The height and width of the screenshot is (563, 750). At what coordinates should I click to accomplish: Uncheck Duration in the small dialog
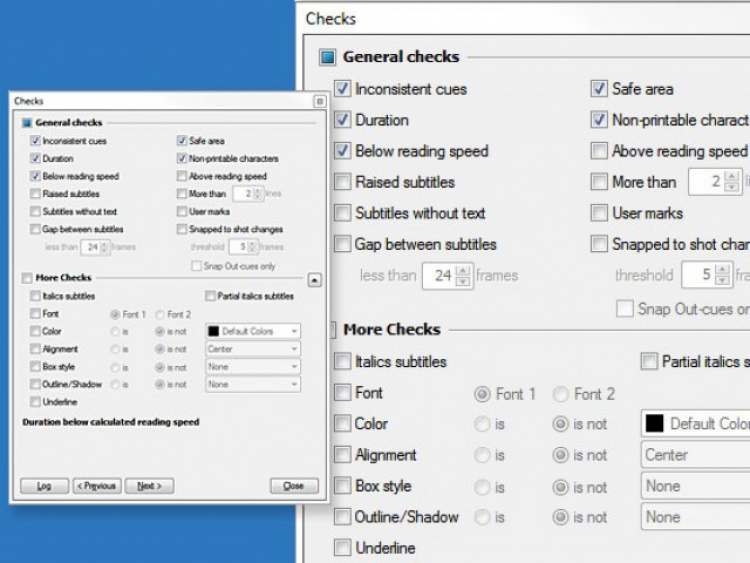click(35, 158)
